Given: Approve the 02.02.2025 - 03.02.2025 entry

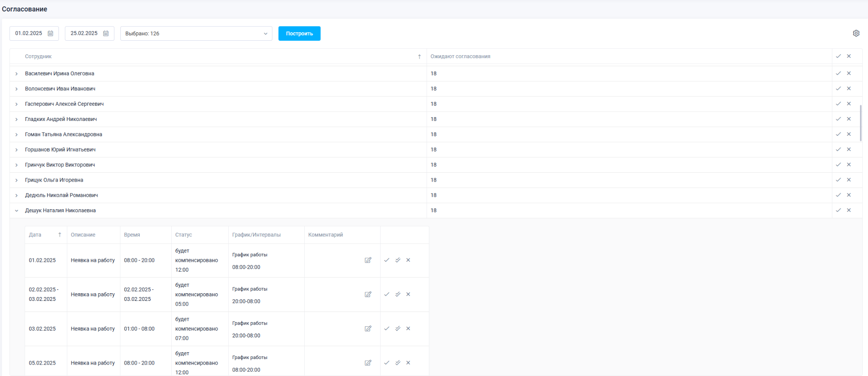Looking at the screenshot, I should click(387, 295).
